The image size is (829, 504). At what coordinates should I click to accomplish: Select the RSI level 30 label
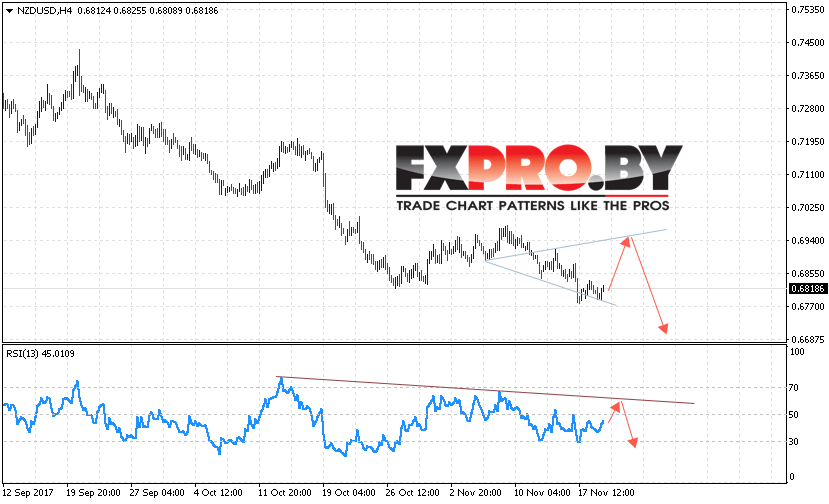point(794,442)
